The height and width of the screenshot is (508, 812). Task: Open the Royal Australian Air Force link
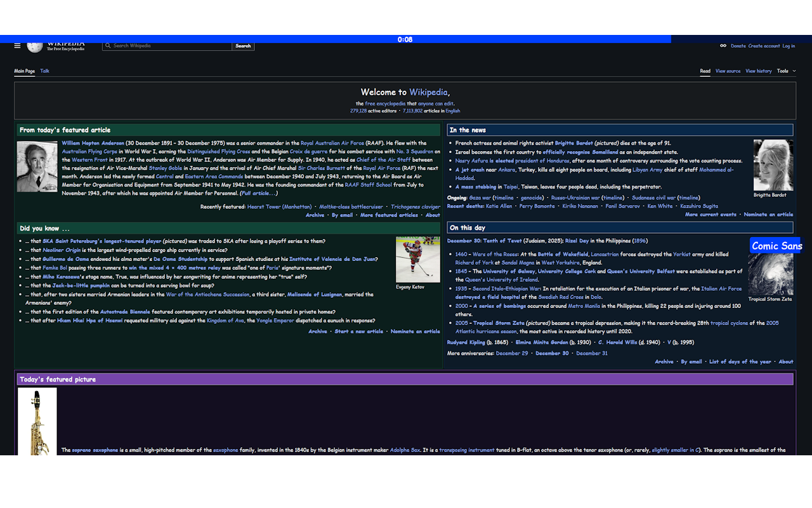[332, 143]
